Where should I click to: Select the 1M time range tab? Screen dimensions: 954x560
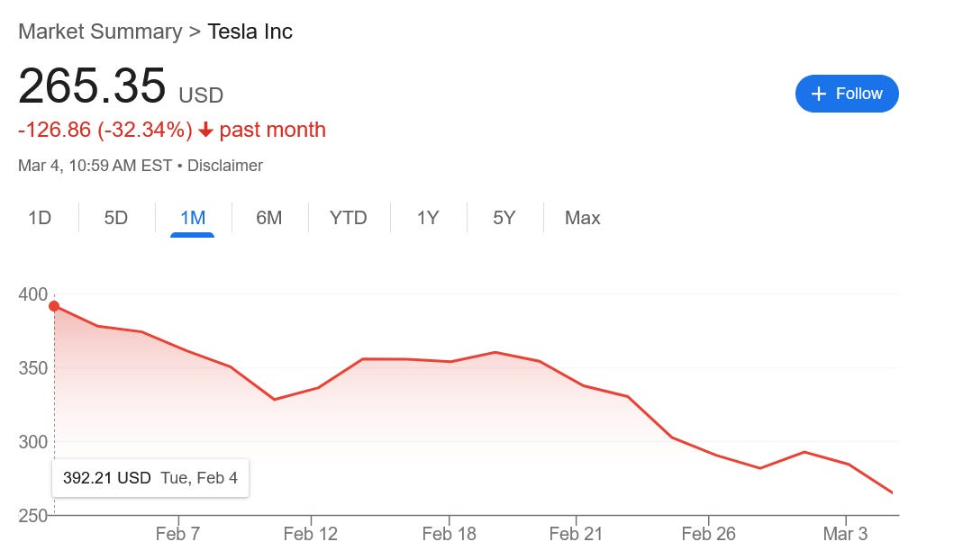click(x=193, y=218)
